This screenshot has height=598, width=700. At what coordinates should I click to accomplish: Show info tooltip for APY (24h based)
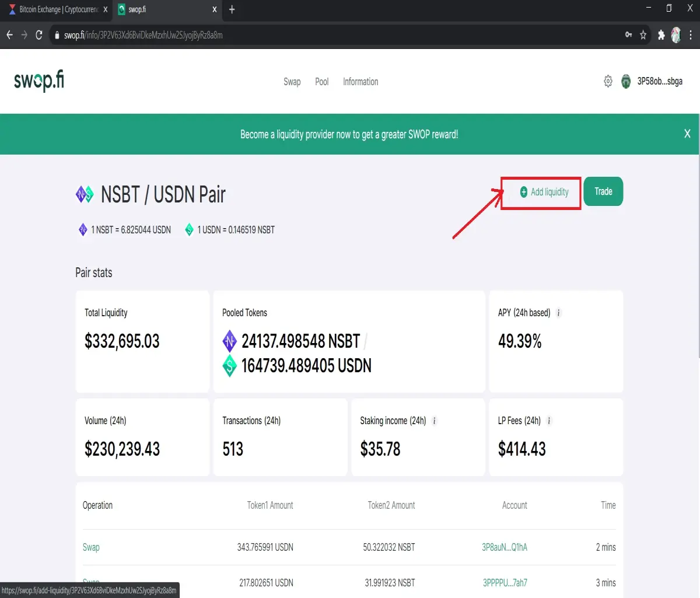(x=558, y=313)
